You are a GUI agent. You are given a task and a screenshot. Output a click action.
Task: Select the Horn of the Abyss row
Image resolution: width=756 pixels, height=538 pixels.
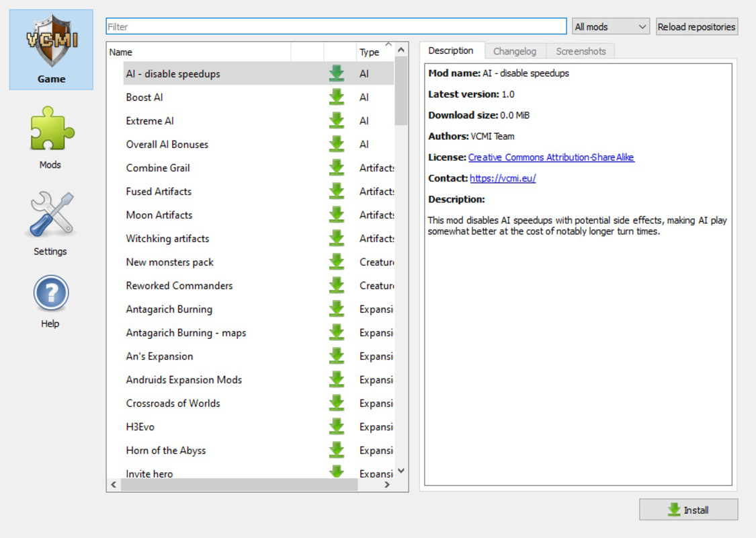coord(259,450)
